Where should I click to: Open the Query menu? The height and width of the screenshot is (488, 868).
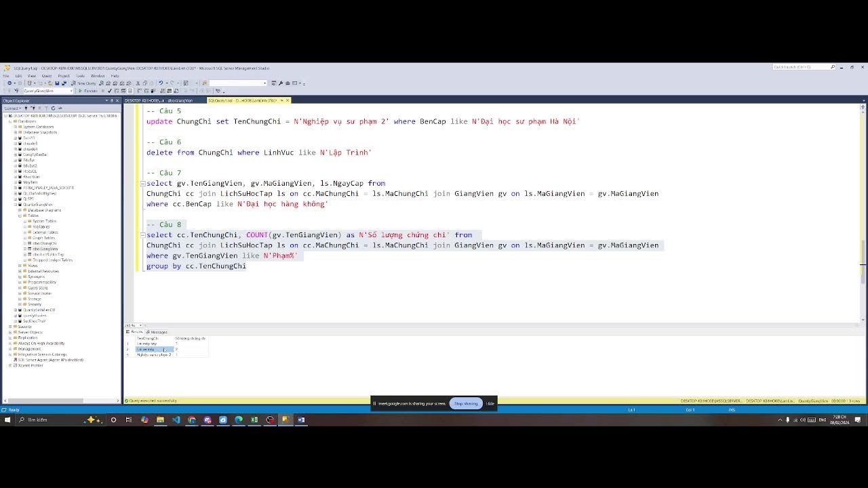point(47,76)
